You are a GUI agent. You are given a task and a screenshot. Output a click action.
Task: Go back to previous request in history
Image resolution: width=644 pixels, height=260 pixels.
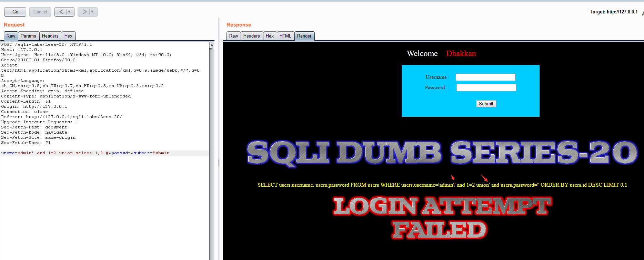pos(61,12)
